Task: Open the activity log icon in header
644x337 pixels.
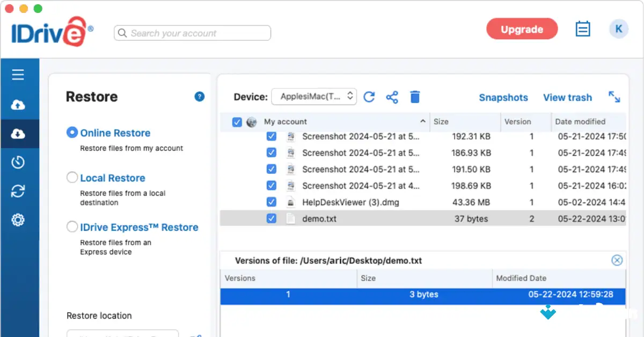Action: click(583, 28)
